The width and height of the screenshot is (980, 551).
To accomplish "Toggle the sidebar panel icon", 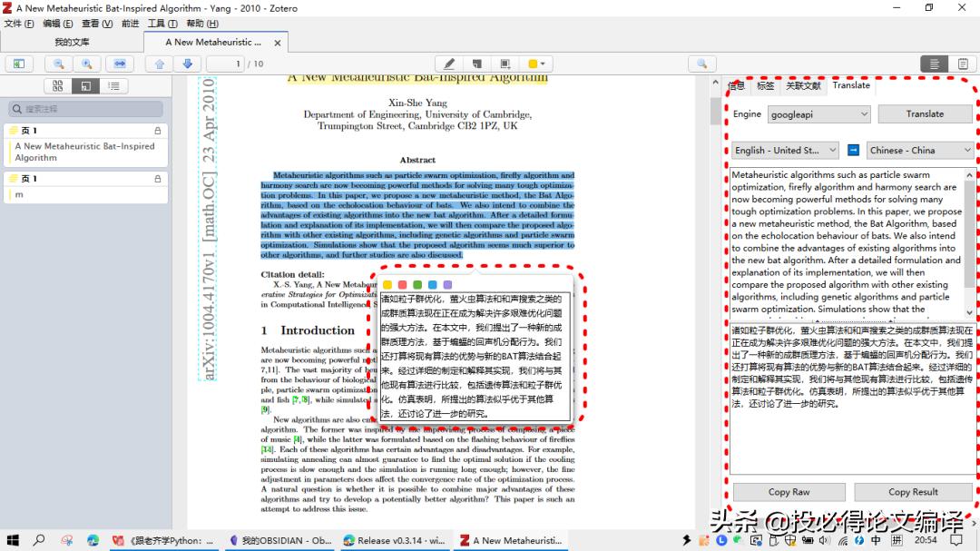I will coord(18,64).
